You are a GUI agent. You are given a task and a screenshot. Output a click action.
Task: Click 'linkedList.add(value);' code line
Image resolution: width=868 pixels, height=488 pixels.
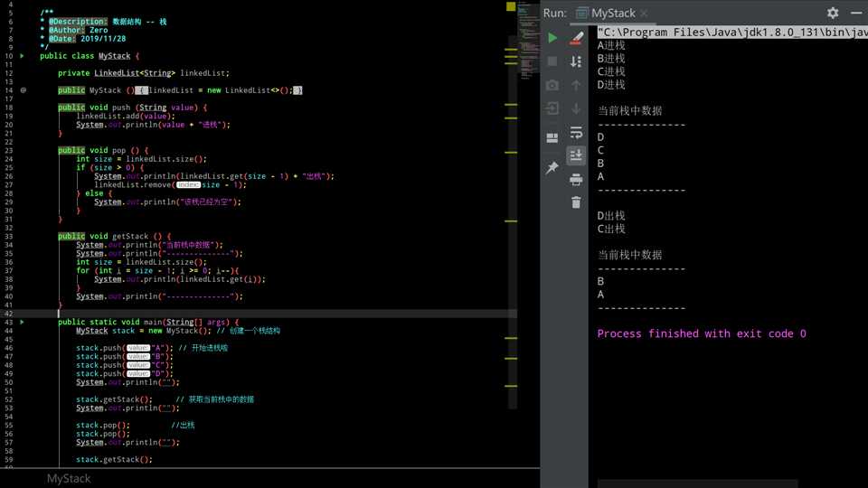point(125,117)
